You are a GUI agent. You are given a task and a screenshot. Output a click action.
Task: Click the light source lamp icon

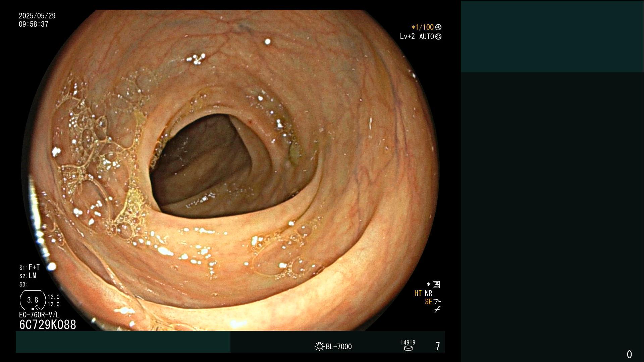click(x=319, y=346)
